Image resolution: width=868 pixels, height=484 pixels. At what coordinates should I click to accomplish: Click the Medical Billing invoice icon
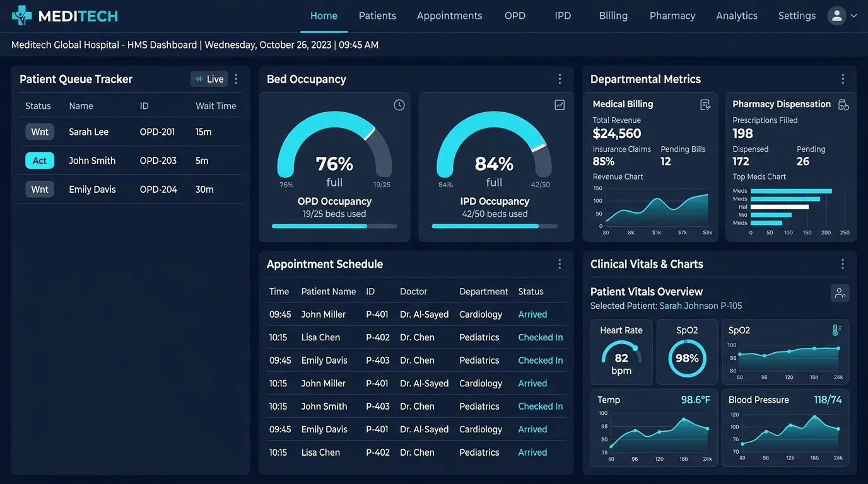705,105
